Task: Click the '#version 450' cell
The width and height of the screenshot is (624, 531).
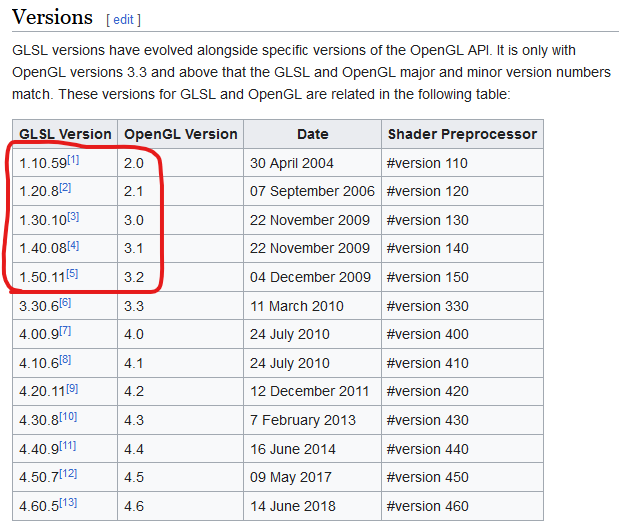Action: click(462, 477)
